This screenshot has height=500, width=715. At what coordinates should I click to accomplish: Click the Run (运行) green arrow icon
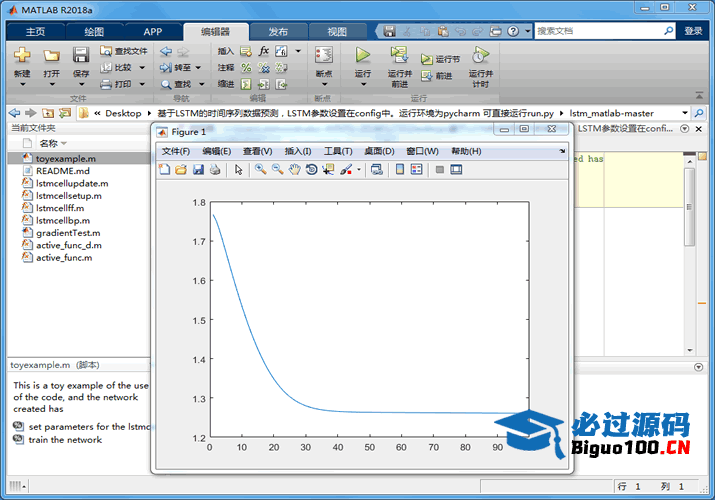coord(362,55)
